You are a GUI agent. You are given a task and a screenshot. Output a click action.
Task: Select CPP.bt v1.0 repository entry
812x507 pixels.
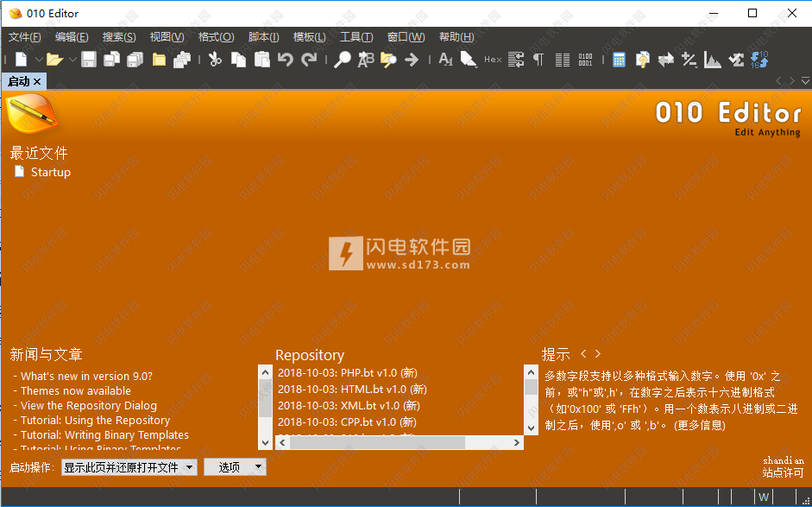347,422
